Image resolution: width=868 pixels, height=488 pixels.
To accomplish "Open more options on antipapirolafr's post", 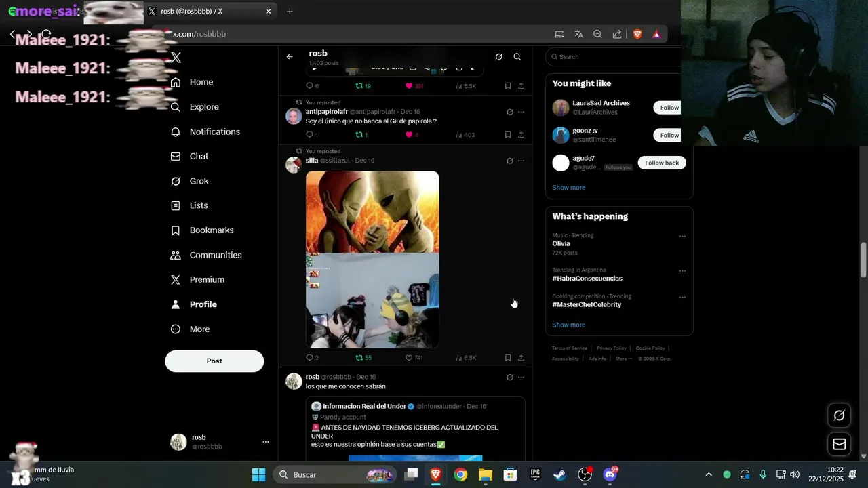I will pyautogui.click(x=521, y=112).
